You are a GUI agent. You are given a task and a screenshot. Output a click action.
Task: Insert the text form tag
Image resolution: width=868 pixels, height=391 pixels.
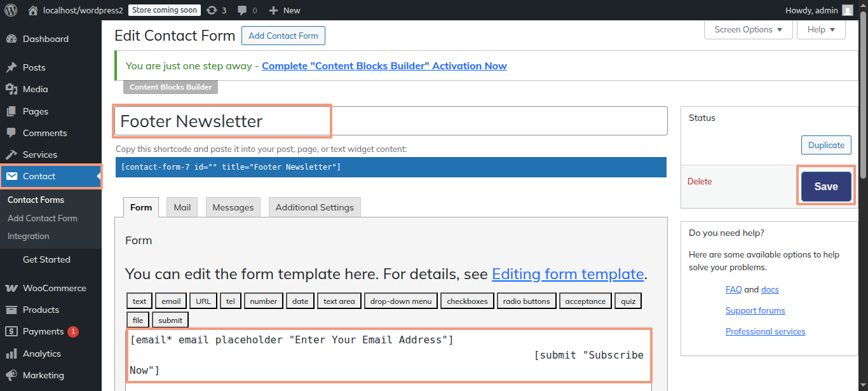tap(140, 301)
